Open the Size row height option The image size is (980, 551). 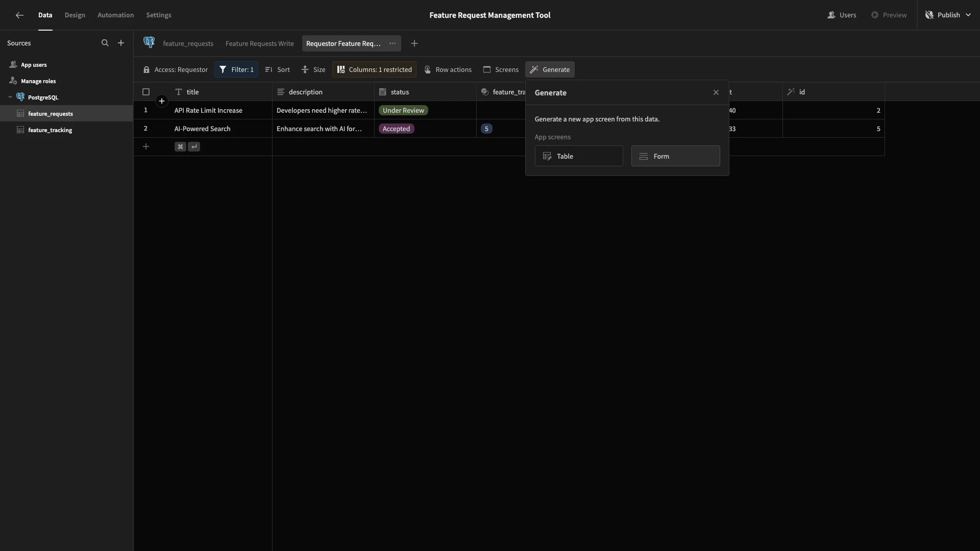point(313,70)
